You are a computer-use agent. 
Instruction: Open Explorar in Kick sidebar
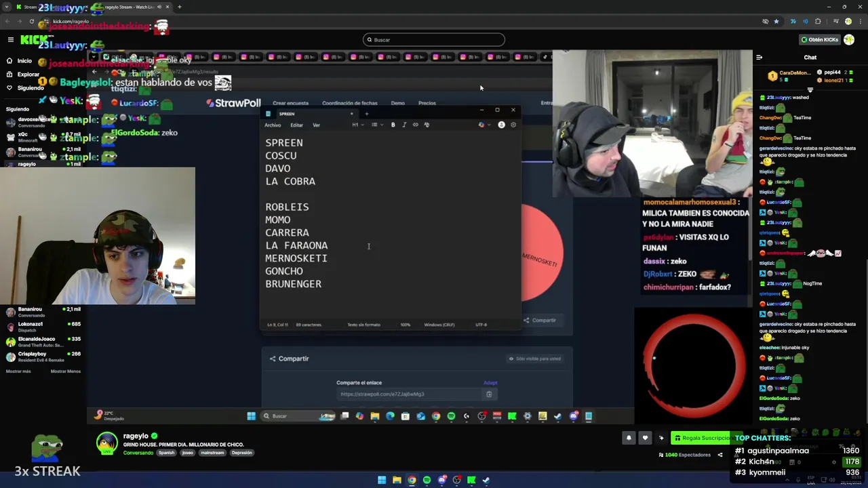[22, 75]
